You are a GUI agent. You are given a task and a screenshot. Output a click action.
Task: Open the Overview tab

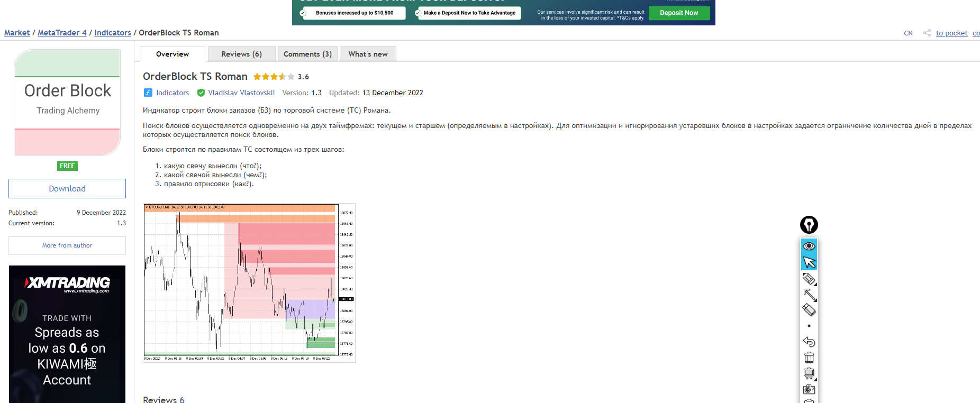point(173,54)
